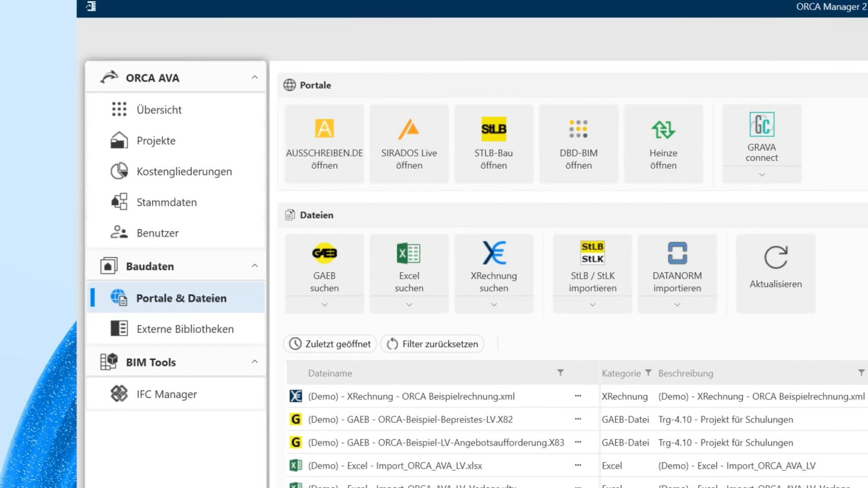Filter the Beschreibung column
The image size is (868, 488).
point(861,373)
